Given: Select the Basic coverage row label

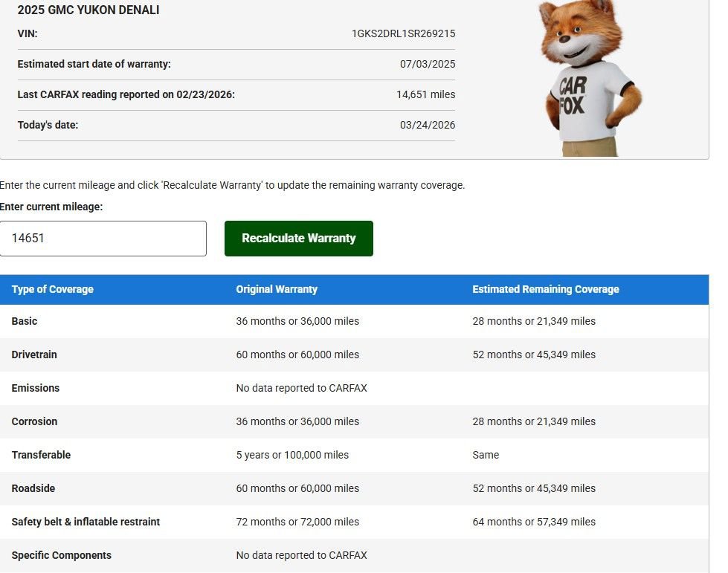Looking at the screenshot, I should [25, 321].
